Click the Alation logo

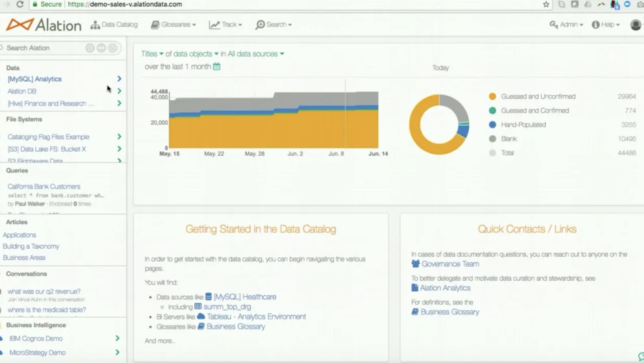(x=44, y=25)
